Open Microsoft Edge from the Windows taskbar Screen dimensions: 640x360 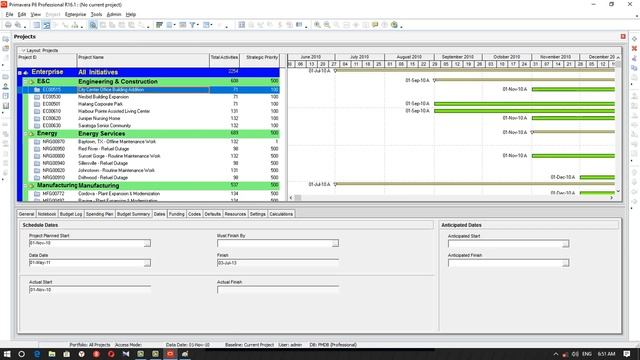click(x=37, y=354)
